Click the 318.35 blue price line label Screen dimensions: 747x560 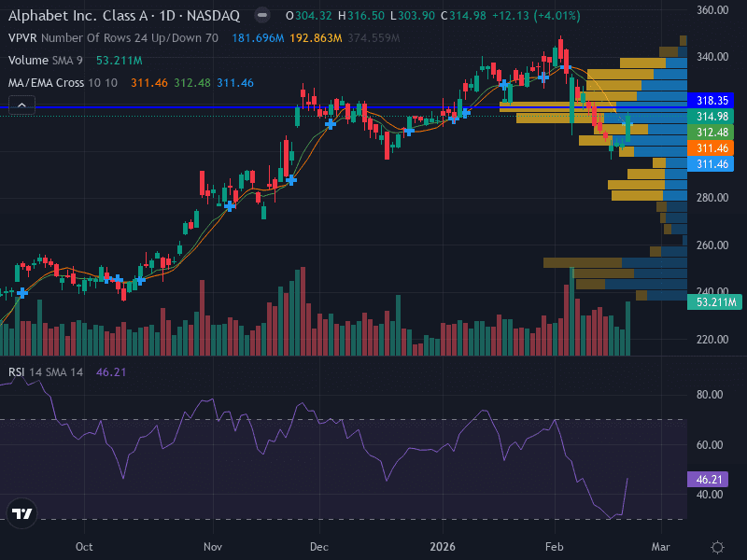(x=711, y=101)
